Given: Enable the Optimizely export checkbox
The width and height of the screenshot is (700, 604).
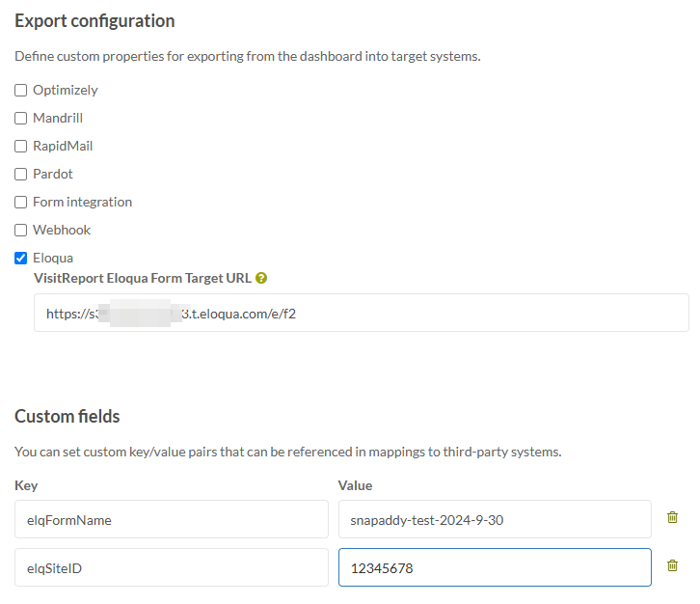Looking at the screenshot, I should pyautogui.click(x=20, y=91).
